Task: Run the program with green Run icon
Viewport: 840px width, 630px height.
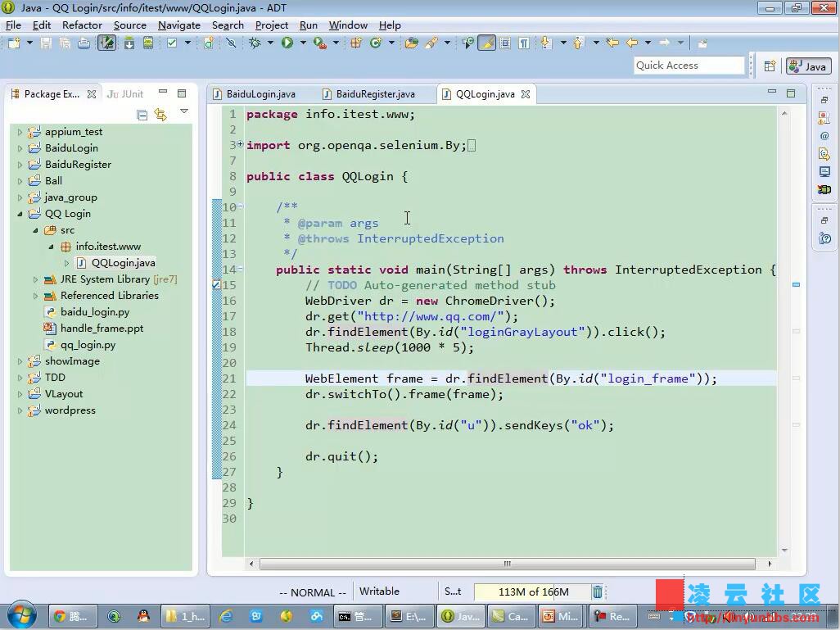Action: click(287, 43)
